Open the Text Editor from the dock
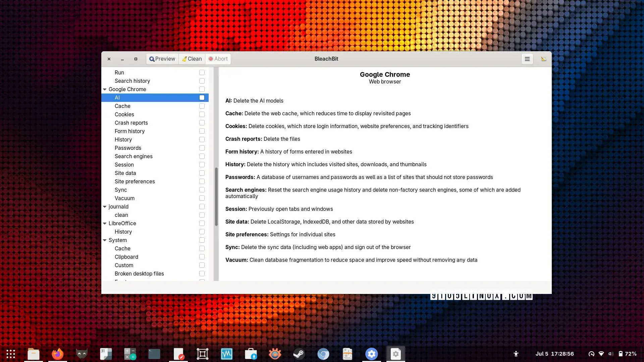The width and height of the screenshot is (644, 362). 178,354
